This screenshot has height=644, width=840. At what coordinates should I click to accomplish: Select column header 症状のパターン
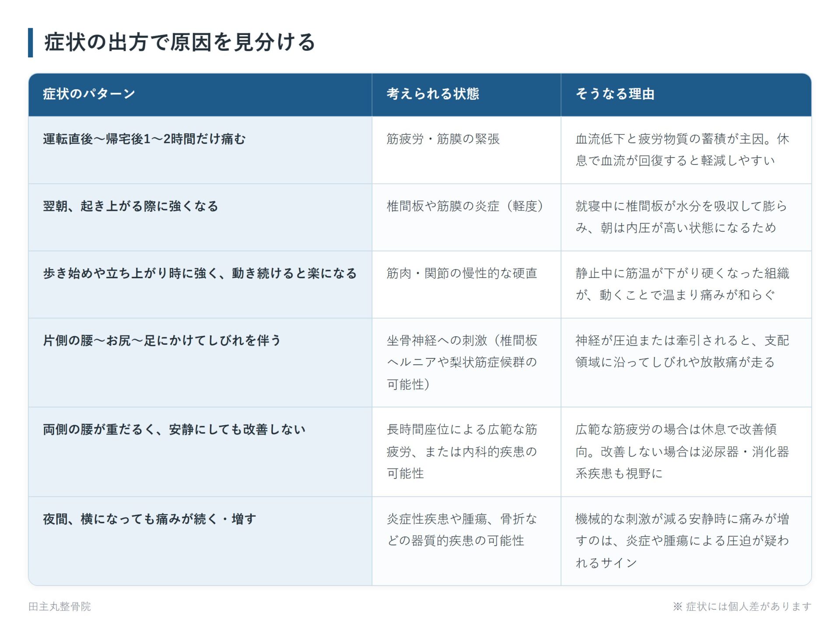pos(200,94)
